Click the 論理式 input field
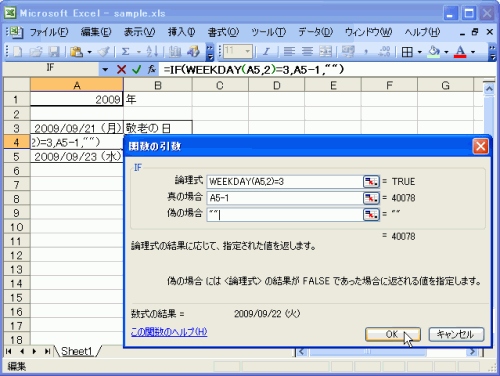The height and width of the screenshot is (376, 500). click(x=285, y=182)
